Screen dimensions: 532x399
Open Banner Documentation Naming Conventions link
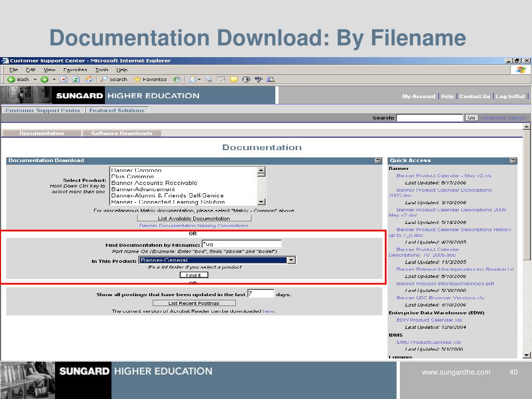pyautogui.click(x=194, y=226)
